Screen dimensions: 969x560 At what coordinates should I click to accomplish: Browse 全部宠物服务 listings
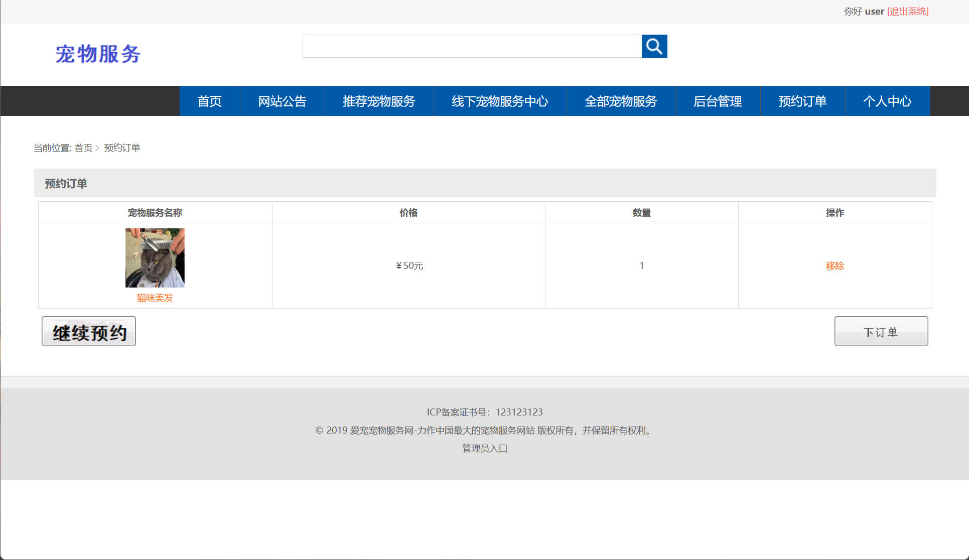click(x=621, y=101)
